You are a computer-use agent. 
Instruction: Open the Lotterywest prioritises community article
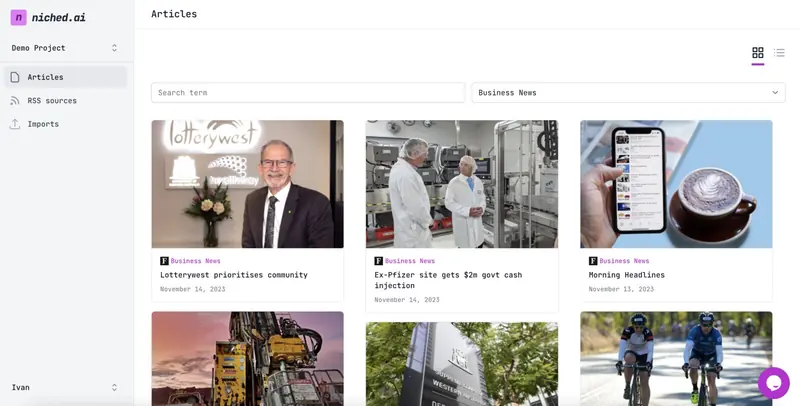[234, 275]
